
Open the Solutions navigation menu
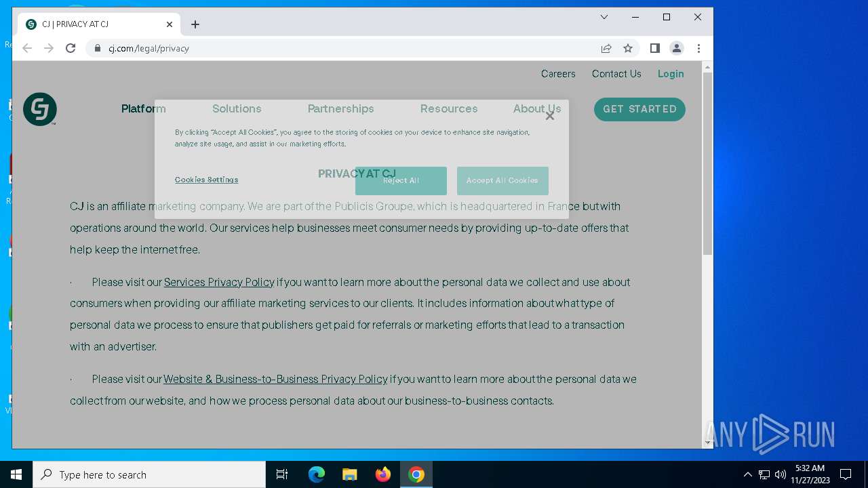click(x=237, y=108)
